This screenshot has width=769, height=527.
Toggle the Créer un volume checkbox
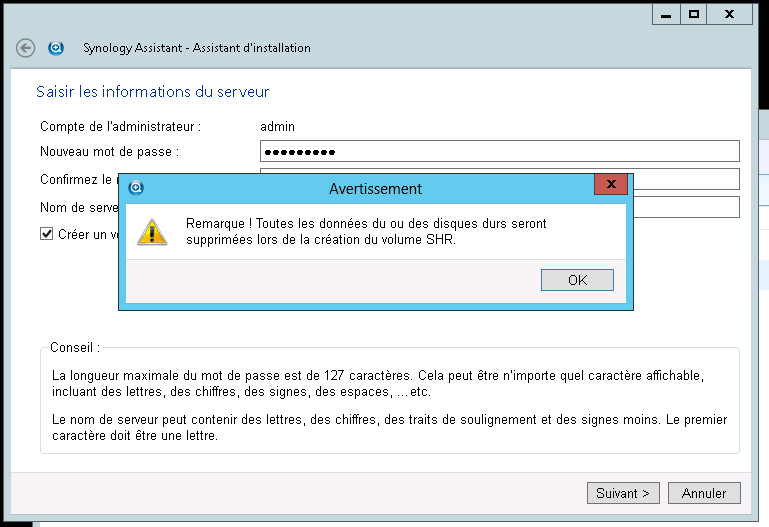click(47, 234)
